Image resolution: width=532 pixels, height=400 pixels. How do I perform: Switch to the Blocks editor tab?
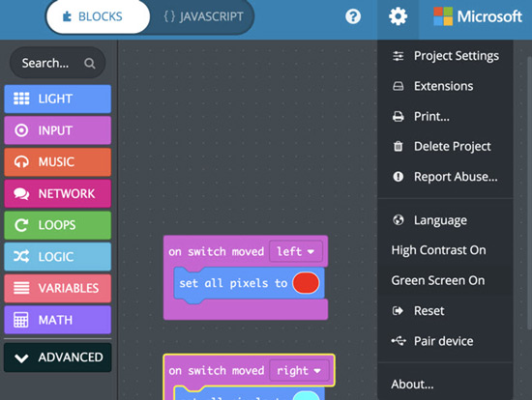(x=98, y=16)
